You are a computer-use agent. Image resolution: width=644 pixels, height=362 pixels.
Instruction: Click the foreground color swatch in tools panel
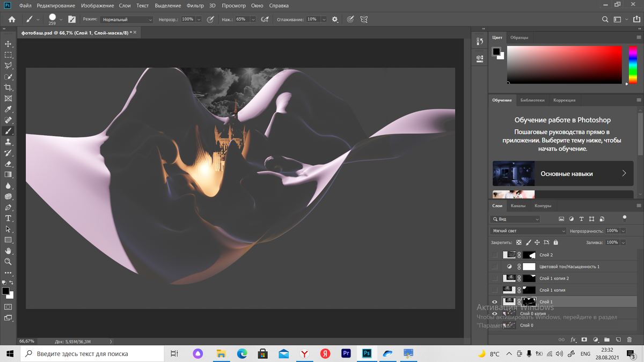pos(5,291)
